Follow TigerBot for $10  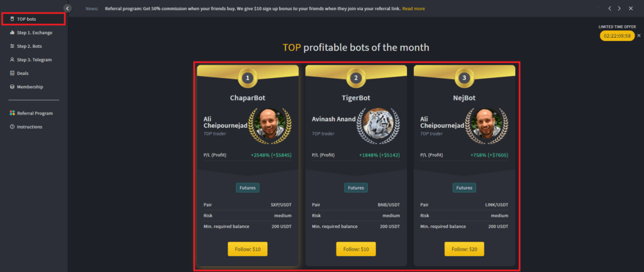coord(356,249)
